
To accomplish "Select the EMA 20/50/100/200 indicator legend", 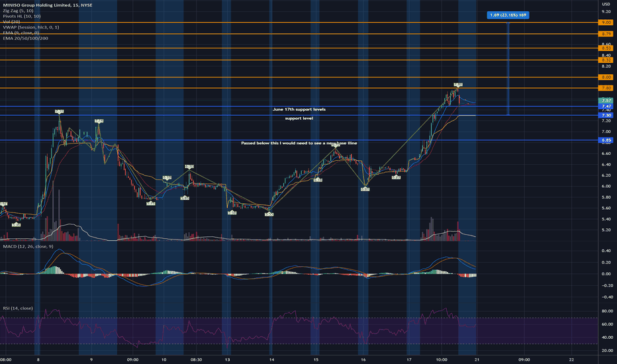I will (26, 38).
